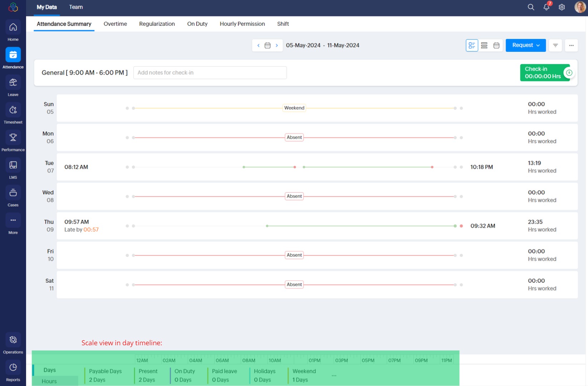The image size is (588, 386).
Task: Click the notifications bell icon
Action: pyautogui.click(x=546, y=7)
